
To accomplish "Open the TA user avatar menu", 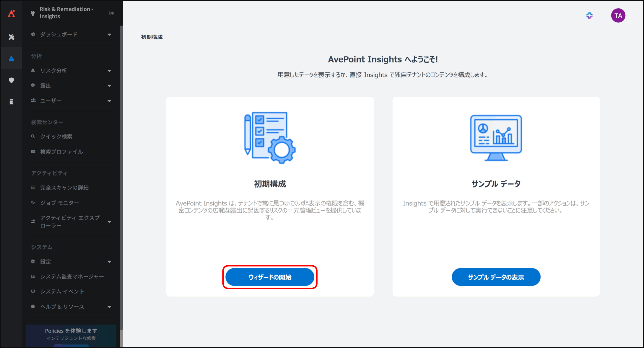I will [618, 16].
